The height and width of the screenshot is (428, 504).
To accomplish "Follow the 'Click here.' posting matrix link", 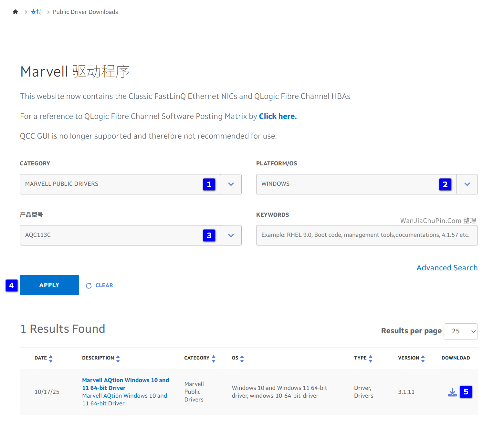I will [x=278, y=116].
